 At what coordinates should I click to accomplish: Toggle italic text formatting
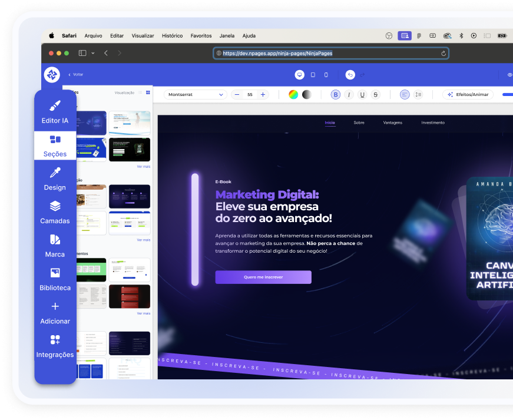tap(349, 95)
